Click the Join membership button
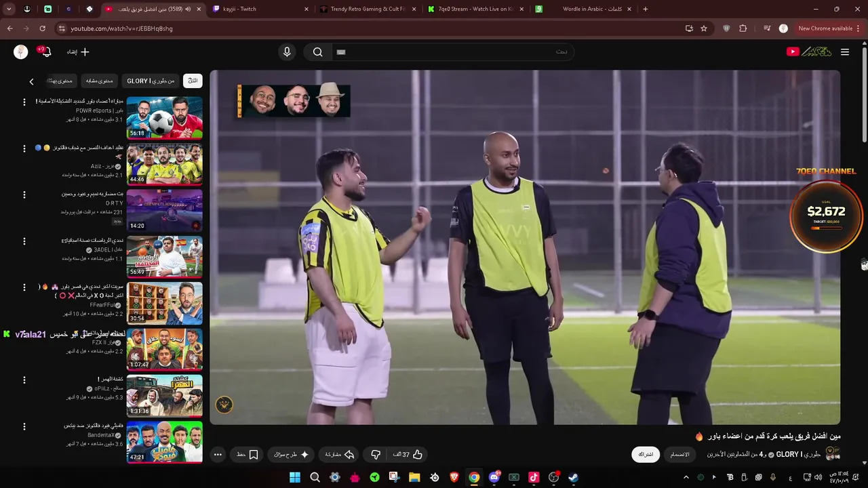This screenshot has height=488, width=868. click(x=679, y=454)
